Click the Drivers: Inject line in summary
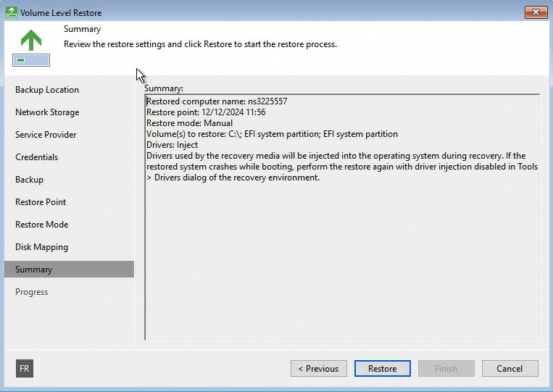This screenshot has height=392, width=553. click(172, 145)
